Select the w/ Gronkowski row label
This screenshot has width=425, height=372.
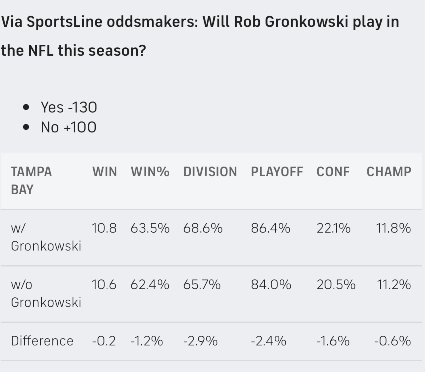[x=46, y=237]
